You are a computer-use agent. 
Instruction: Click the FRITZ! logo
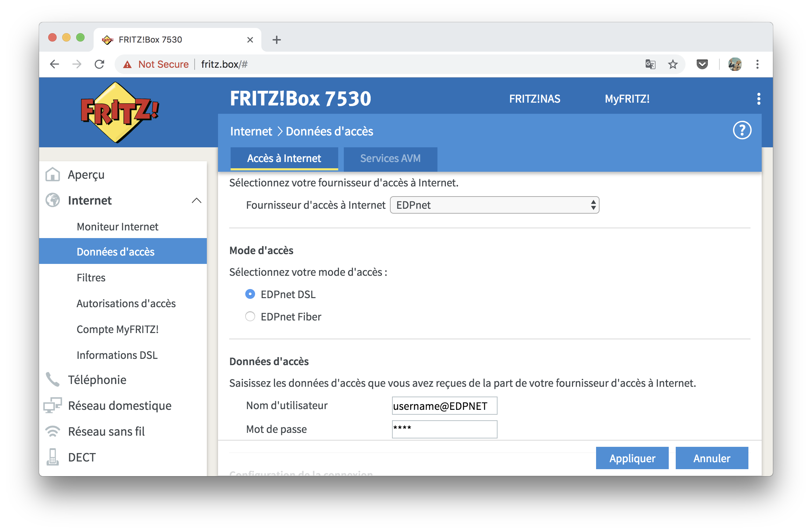coord(119,112)
